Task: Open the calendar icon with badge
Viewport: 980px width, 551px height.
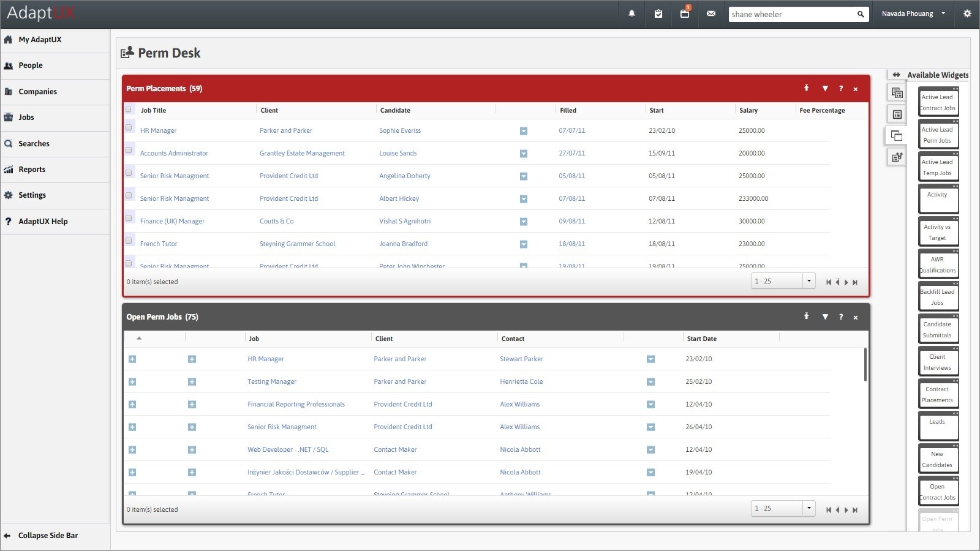Action: pos(685,13)
